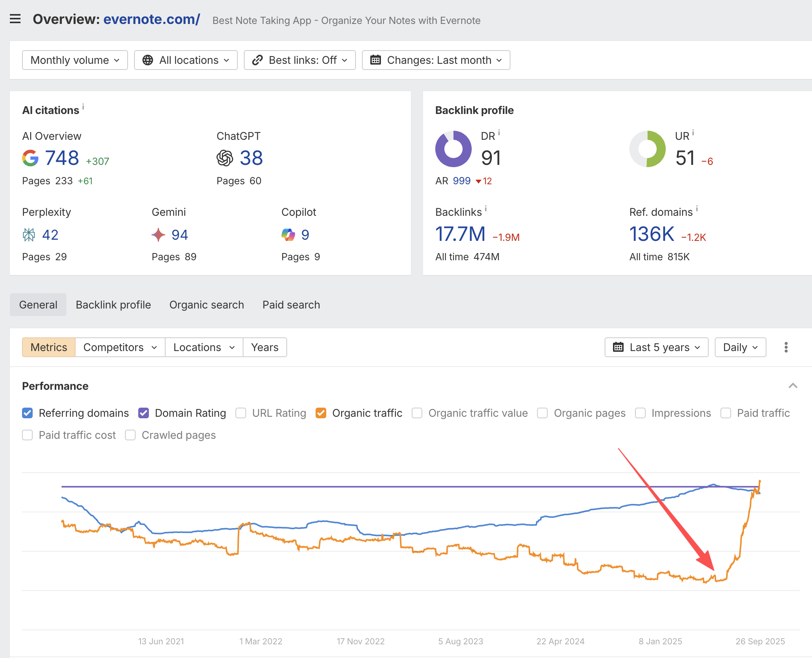Enable URL Rating checkbox
Viewport: 812px width, 658px height.
point(241,413)
